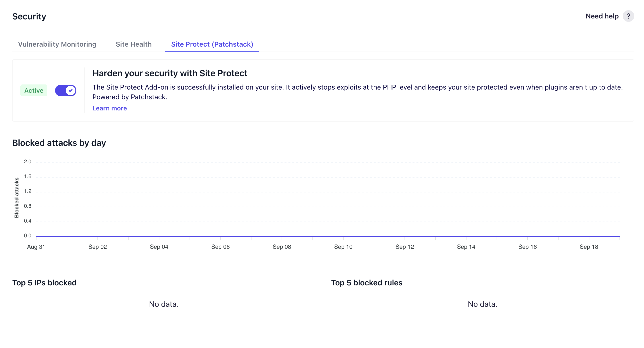644x348 pixels.
Task: Click the Top 5 blocked rules heading
Action: point(367,283)
